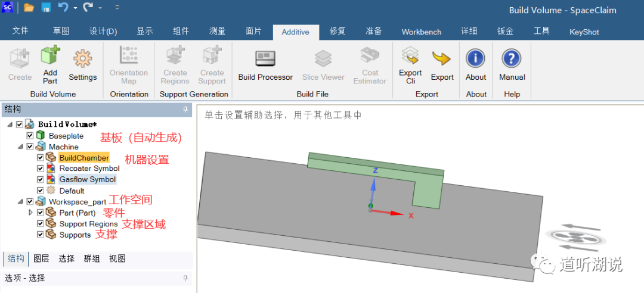Click the open folder icon in title bar
Viewport: 644px width, 293px height.
coord(29,7)
